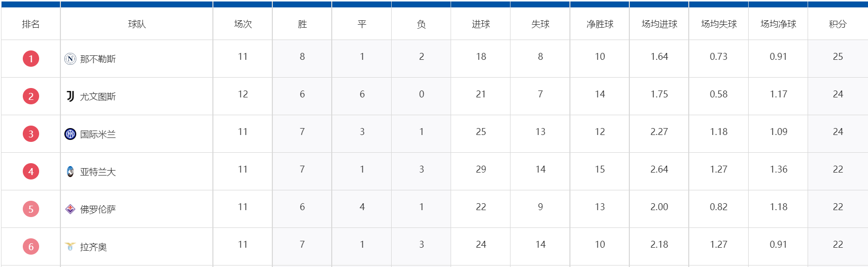The width and height of the screenshot is (868, 267).
Task: Click the Atalanta club badge
Action: point(70,172)
